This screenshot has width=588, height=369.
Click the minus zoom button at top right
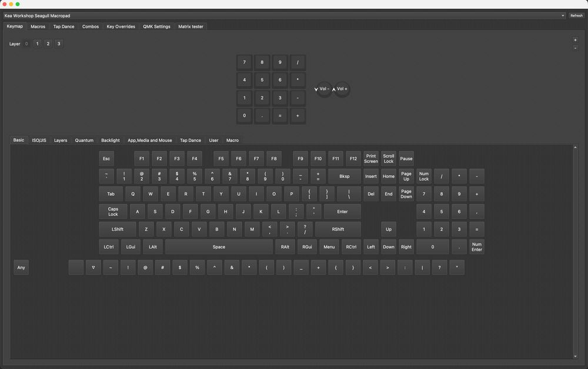click(x=575, y=48)
